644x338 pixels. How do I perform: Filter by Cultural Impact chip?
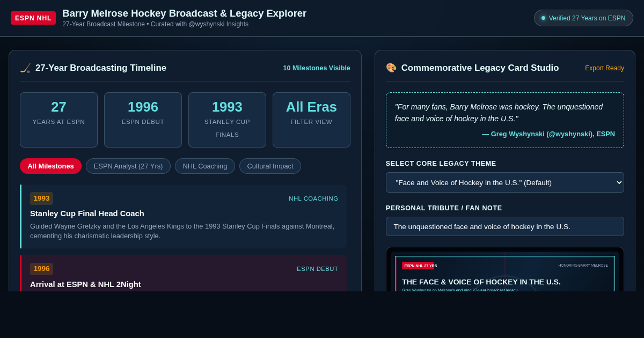point(270,166)
